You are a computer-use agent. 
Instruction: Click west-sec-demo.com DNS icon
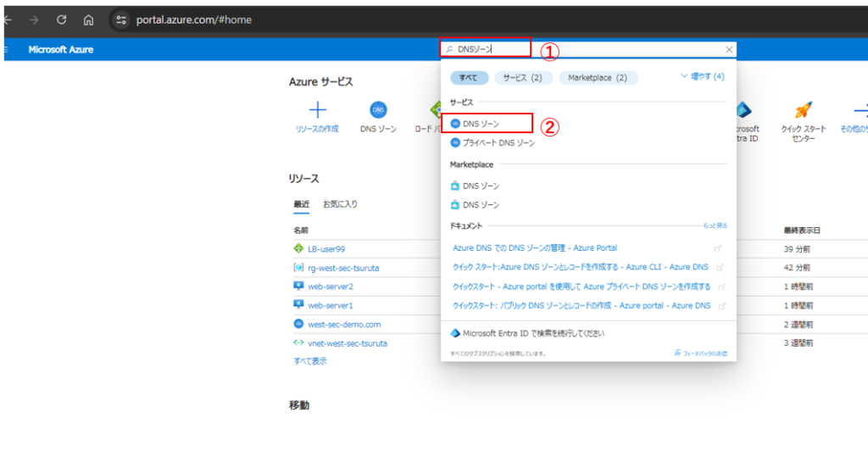(298, 324)
